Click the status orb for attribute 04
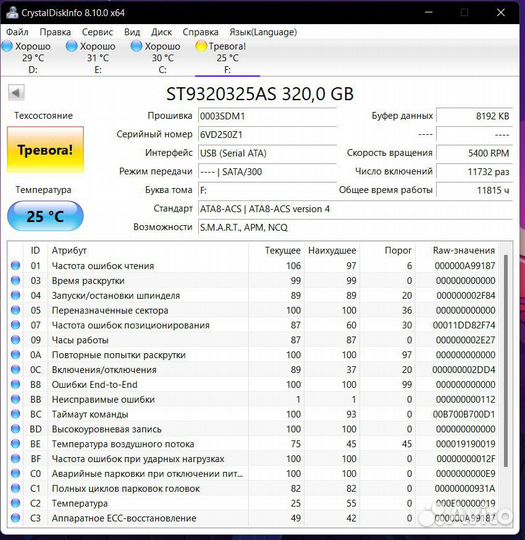This screenshot has width=525, height=540. click(16, 295)
